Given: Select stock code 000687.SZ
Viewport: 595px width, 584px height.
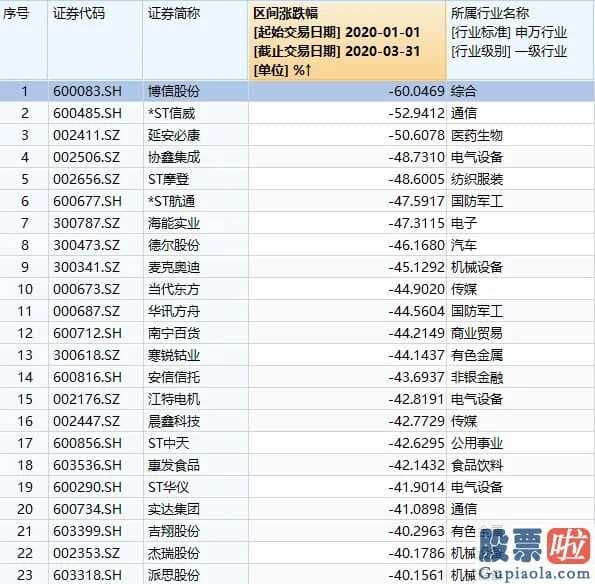Looking at the screenshot, I should click(87, 312).
